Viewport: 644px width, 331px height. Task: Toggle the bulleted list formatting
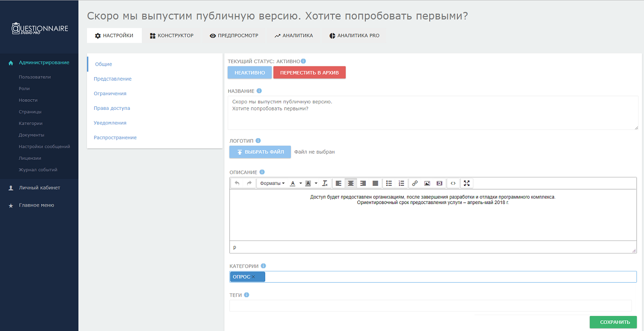(388, 183)
